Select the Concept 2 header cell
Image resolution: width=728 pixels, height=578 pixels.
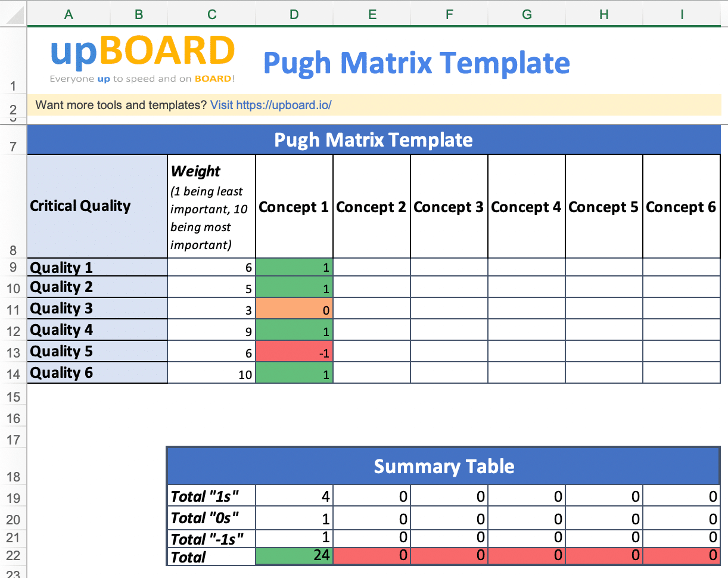tap(372, 206)
